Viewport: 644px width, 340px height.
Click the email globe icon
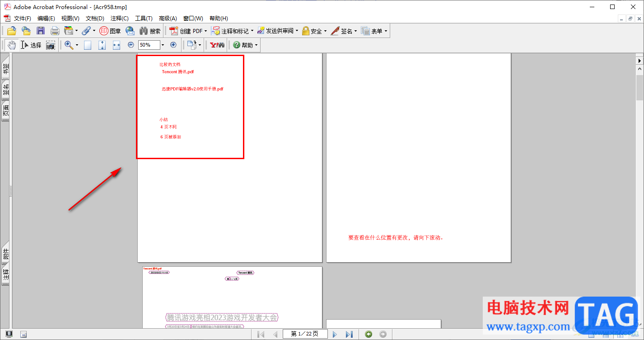pyautogui.click(x=130, y=31)
